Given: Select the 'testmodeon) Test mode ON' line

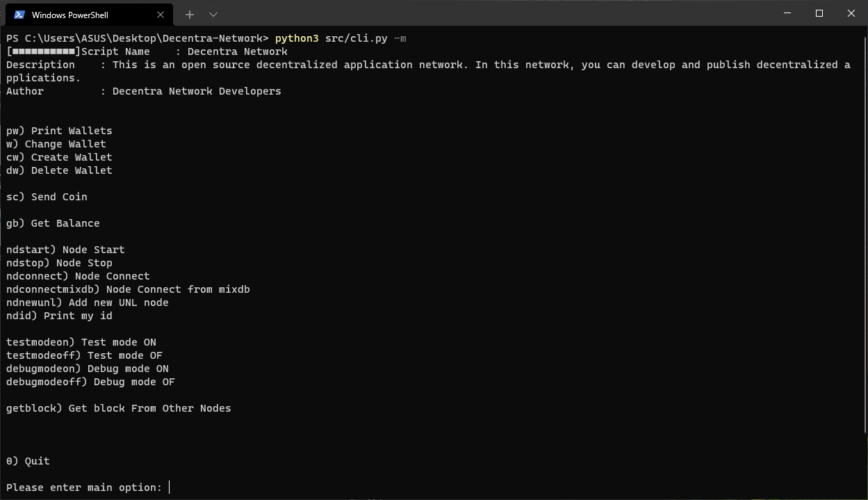Looking at the screenshot, I should point(81,341).
